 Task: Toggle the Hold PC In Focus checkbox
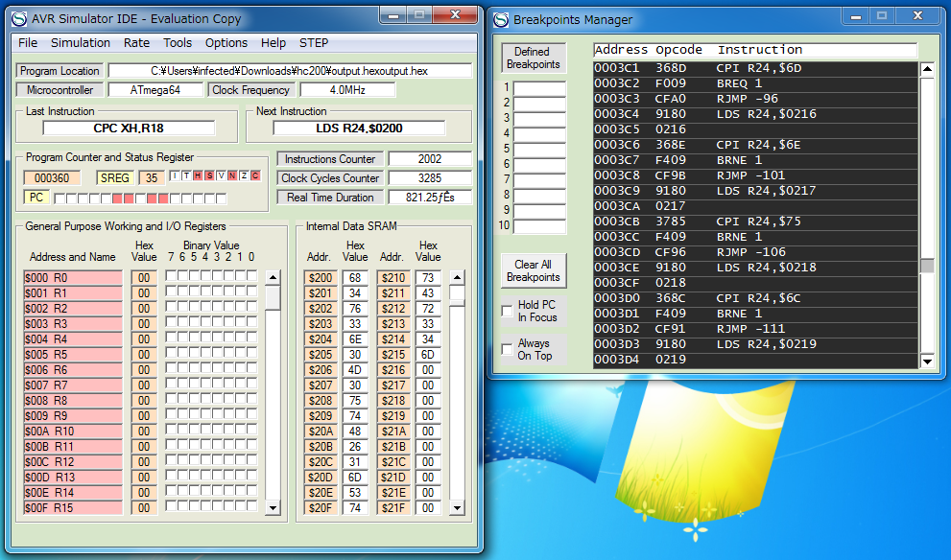[507, 311]
